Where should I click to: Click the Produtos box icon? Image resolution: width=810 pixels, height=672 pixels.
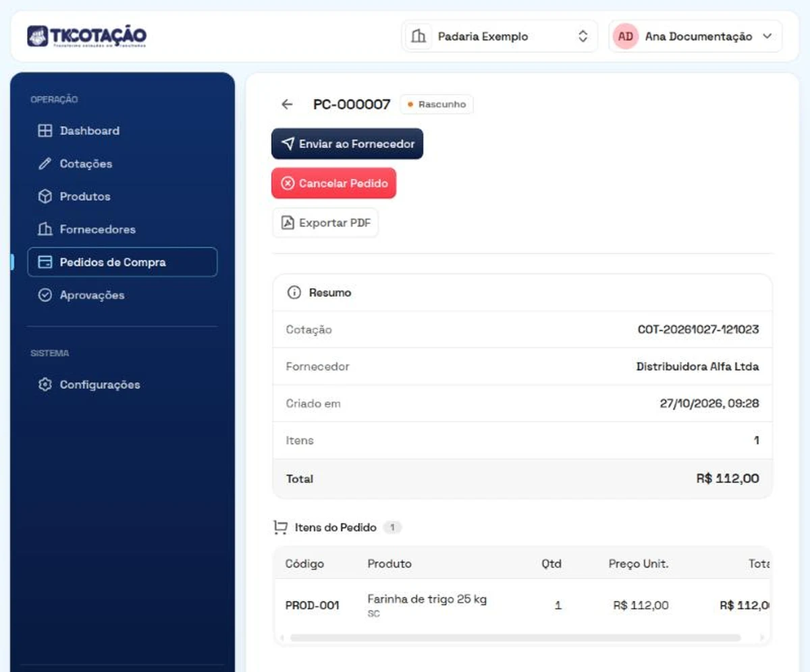[45, 196]
